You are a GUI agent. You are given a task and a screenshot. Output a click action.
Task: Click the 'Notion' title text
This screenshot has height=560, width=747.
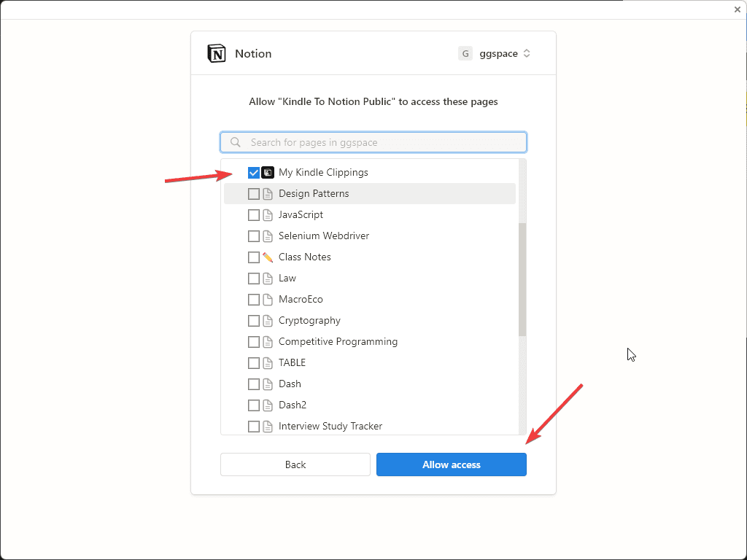253,53
